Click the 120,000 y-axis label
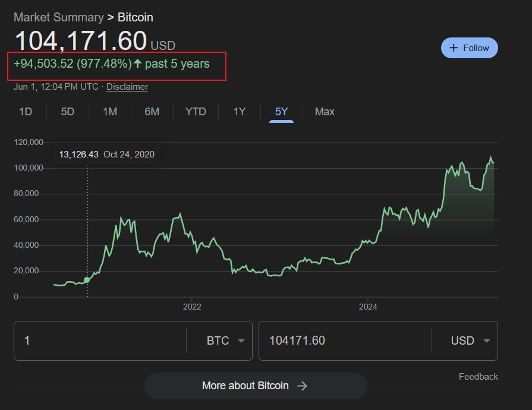 coord(29,143)
